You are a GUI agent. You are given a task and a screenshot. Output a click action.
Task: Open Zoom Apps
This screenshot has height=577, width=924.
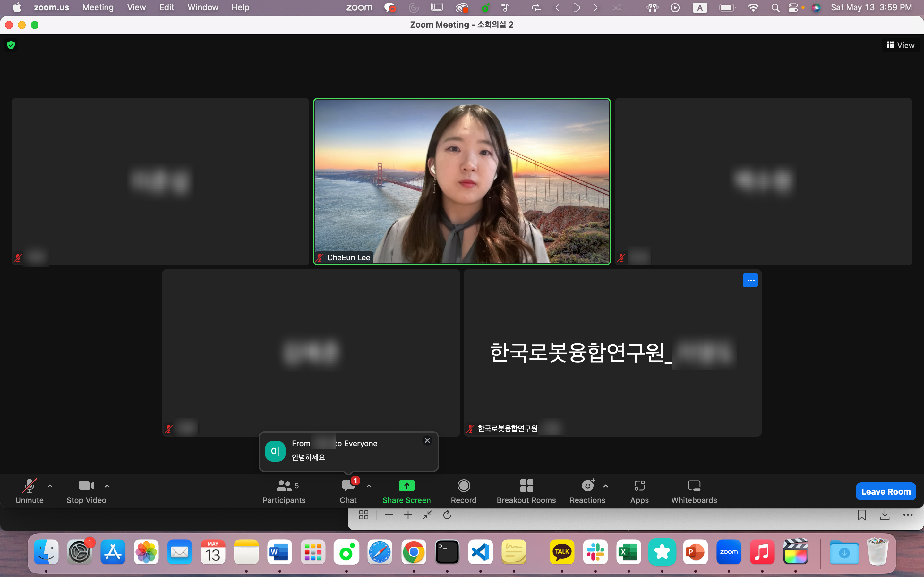(639, 491)
